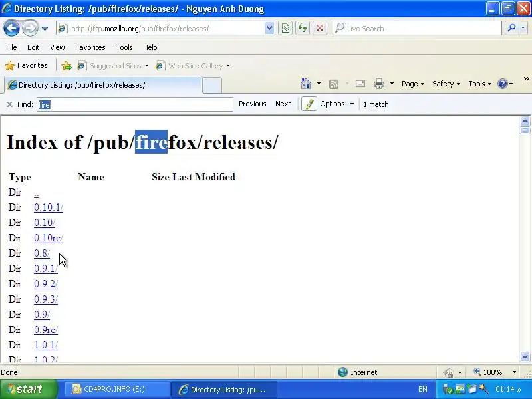The image size is (532, 399).
Task: Switch to CD4PRO.INFO (E:) taskbar window
Action: tap(118, 389)
